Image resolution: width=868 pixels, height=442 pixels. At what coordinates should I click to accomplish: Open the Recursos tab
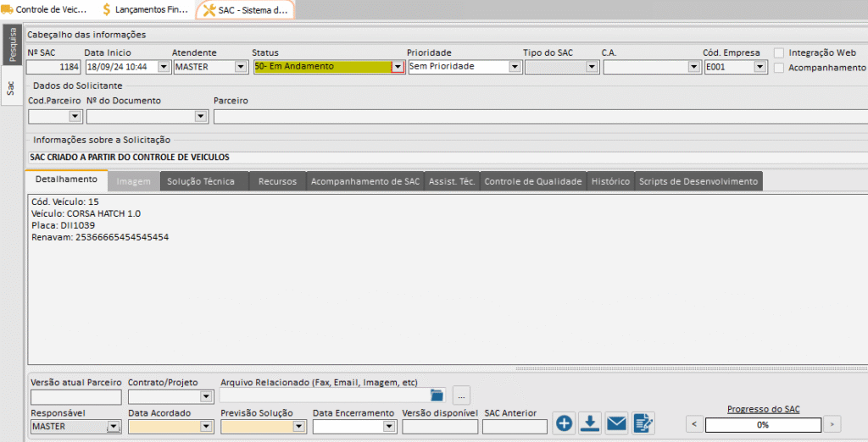(277, 181)
